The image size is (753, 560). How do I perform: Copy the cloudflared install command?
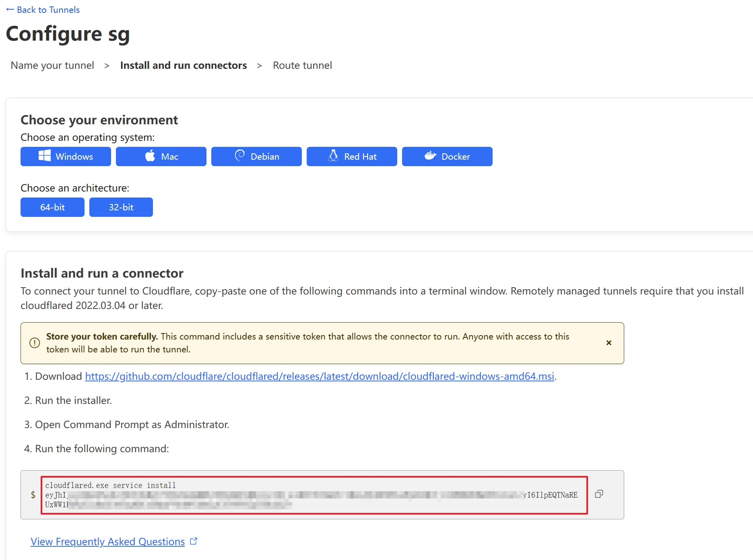[x=599, y=494]
